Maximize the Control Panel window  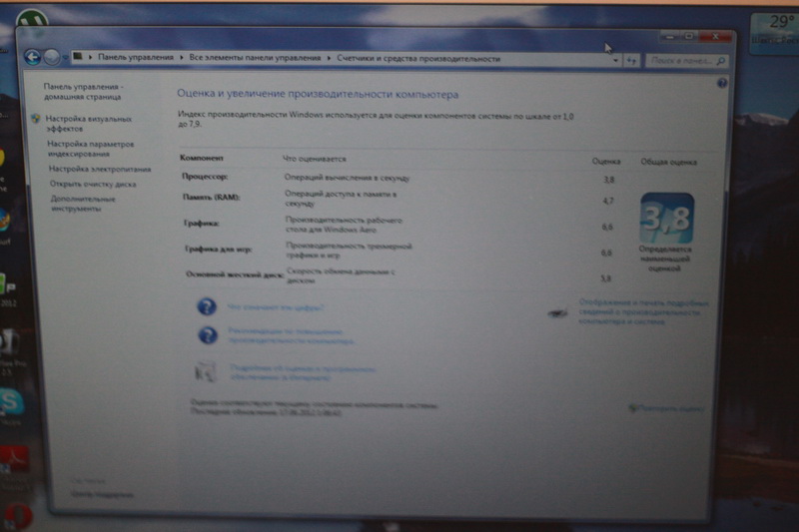click(689, 36)
